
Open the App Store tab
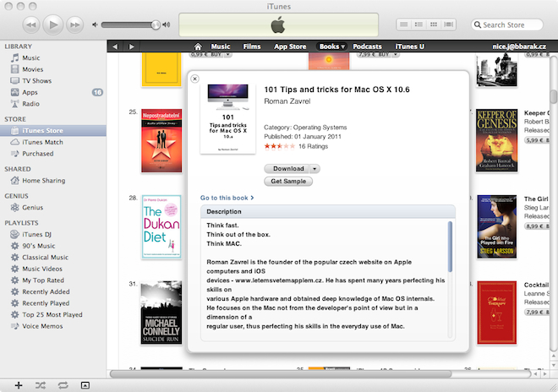point(290,46)
